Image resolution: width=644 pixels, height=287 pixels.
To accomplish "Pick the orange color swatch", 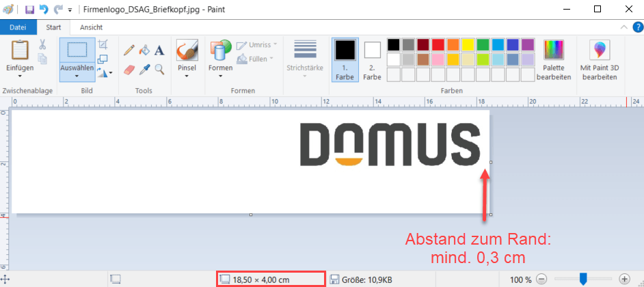I will coord(453,44).
